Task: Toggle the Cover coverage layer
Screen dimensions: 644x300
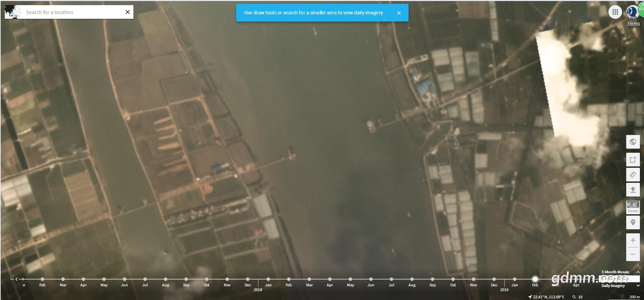Action: pyautogui.click(x=633, y=207)
